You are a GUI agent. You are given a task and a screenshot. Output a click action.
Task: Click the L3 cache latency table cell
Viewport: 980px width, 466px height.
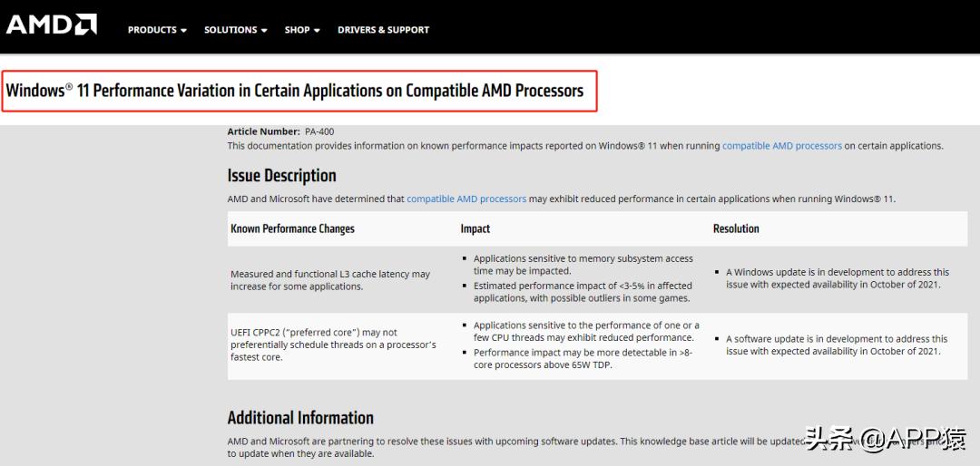[x=330, y=280]
